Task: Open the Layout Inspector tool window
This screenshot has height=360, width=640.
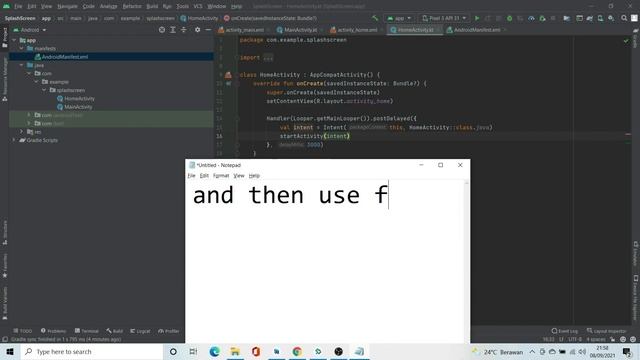Action: point(607,331)
